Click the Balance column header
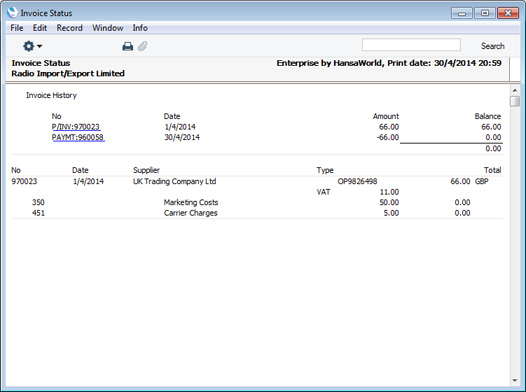 pos(488,116)
